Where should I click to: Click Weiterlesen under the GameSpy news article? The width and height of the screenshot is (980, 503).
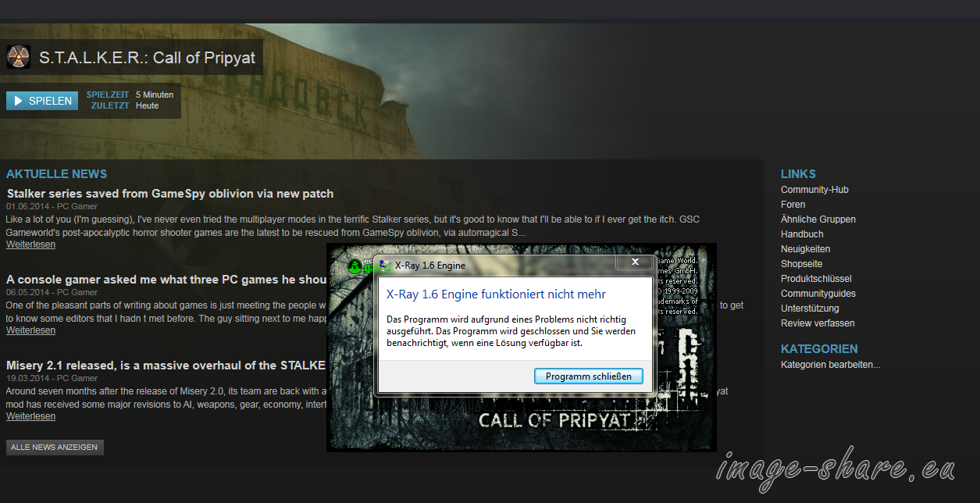[30, 244]
